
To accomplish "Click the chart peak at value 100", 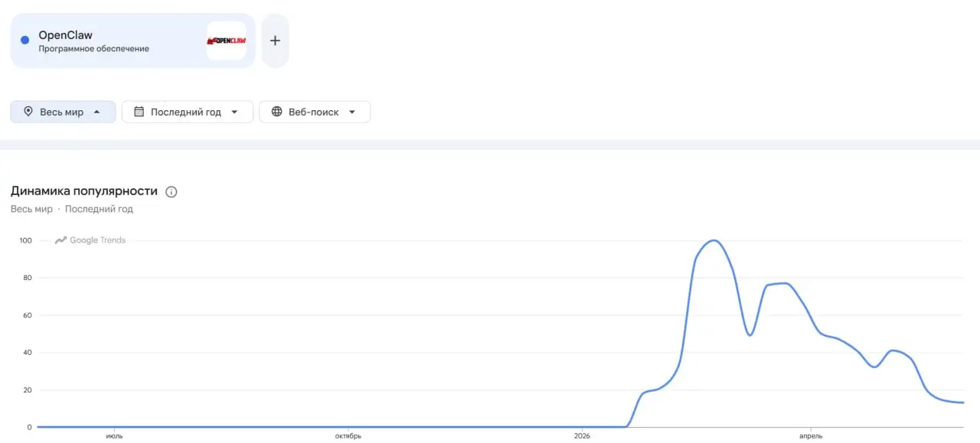I will coord(714,240).
